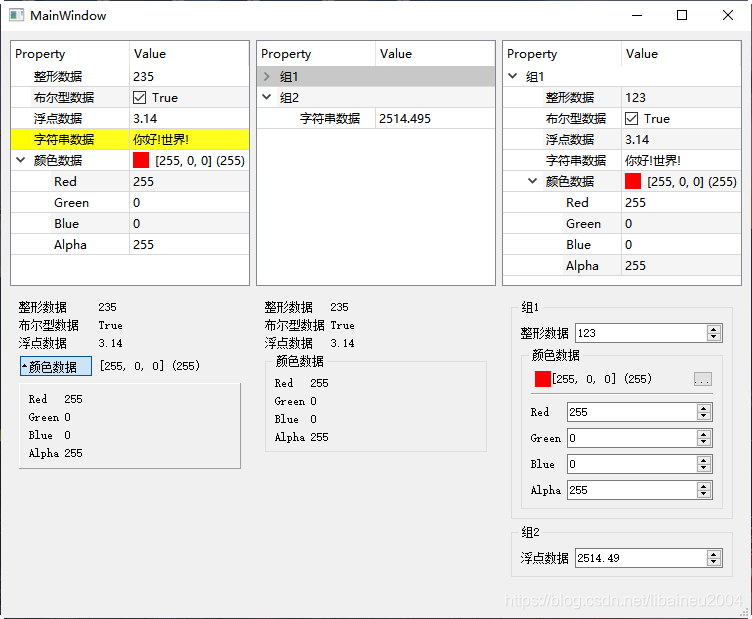Viewport: 752px width, 619px height.
Task: Increment the 整形数据 spinbox up arrow
Action: click(x=714, y=329)
